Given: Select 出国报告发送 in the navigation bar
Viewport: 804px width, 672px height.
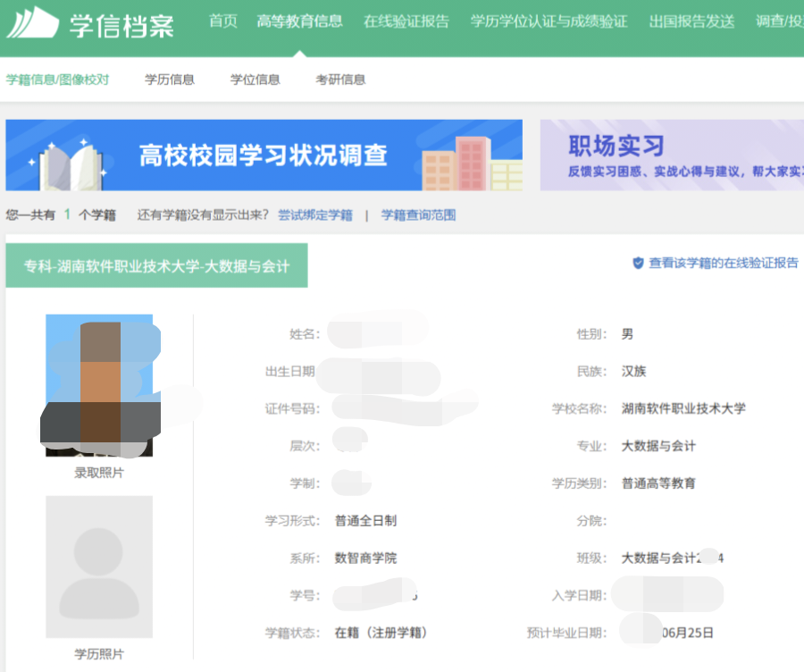Looking at the screenshot, I should coord(691,21).
